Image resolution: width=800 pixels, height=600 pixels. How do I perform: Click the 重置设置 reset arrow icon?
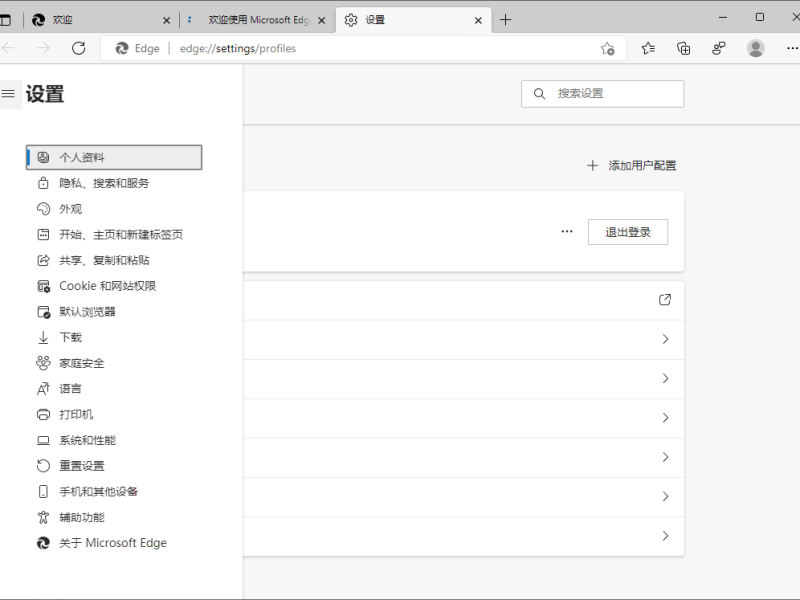click(43, 466)
